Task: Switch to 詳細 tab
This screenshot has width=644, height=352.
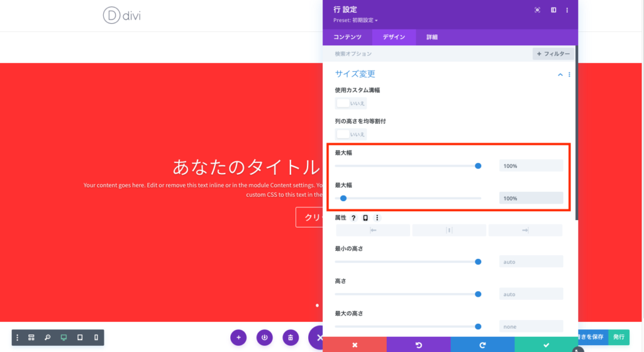Action: pos(431,37)
